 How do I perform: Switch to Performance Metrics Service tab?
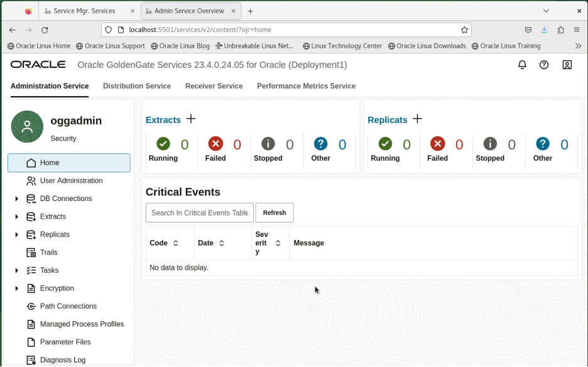[x=306, y=86]
